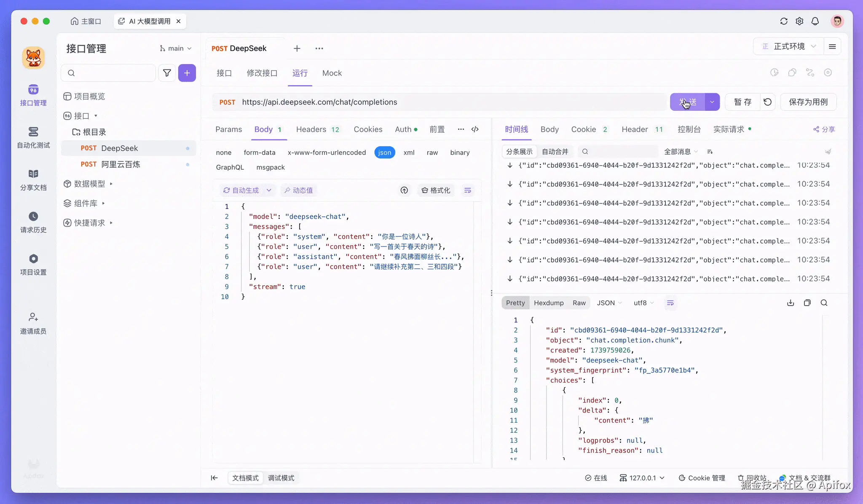
Task: Click the reset icon next to 暂存
Action: tap(767, 102)
